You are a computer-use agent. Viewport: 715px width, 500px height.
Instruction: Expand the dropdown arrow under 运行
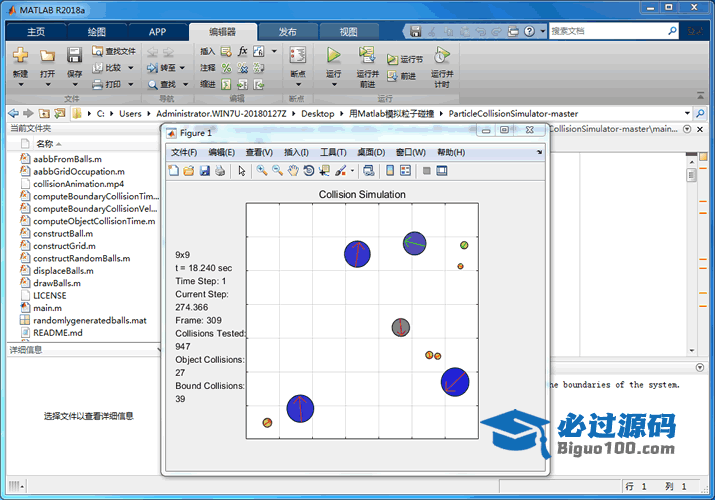coord(334,85)
